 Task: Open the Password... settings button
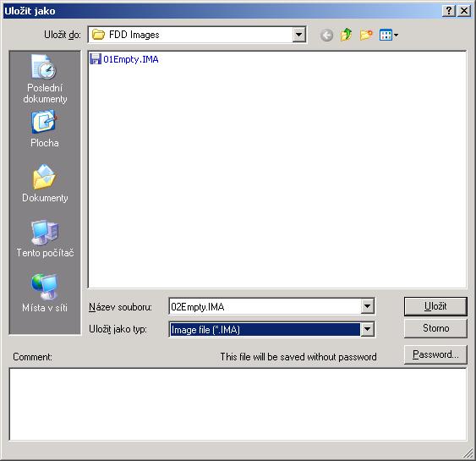click(435, 354)
